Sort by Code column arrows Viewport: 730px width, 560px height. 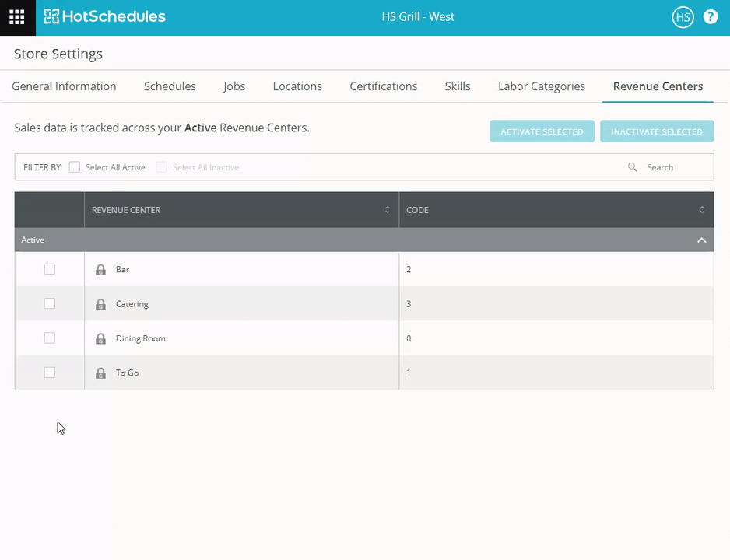pos(702,210)
